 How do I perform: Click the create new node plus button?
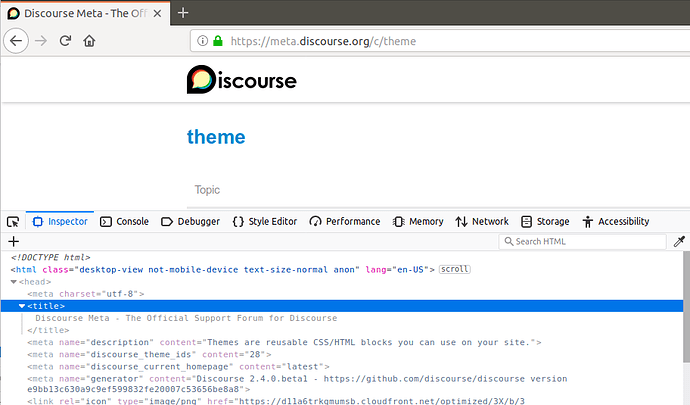[x=14, y=241]
